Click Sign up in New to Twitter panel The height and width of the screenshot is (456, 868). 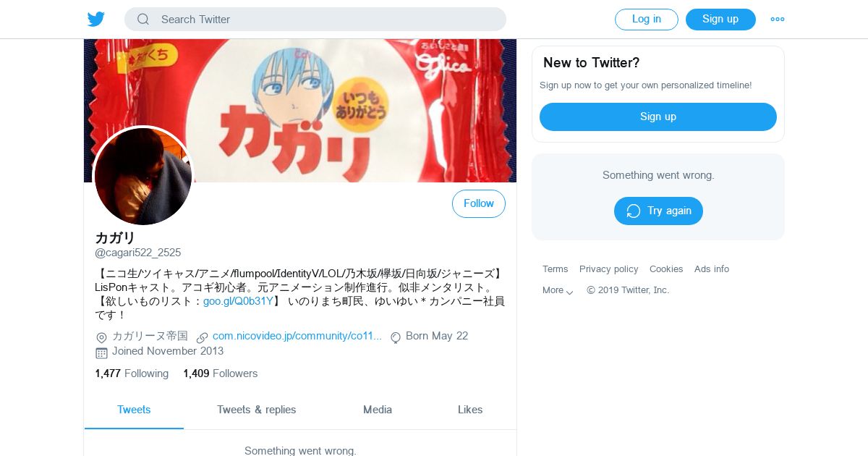tap(658, 117)
